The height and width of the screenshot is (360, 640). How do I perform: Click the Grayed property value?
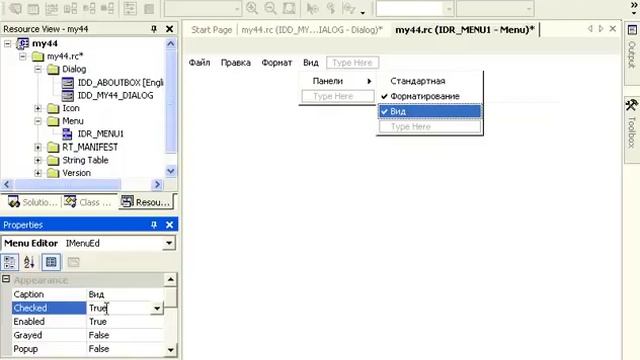(x=125, y=335)
